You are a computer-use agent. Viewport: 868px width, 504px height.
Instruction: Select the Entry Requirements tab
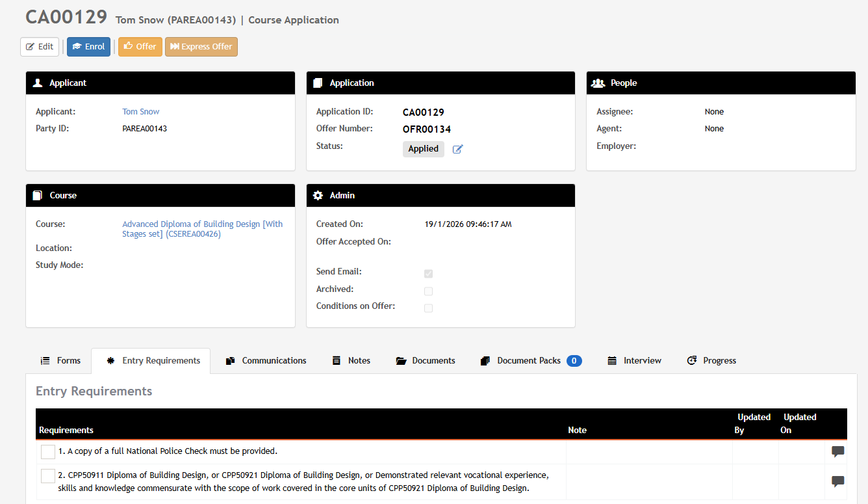pyautogui.click(x=151, y=361)
